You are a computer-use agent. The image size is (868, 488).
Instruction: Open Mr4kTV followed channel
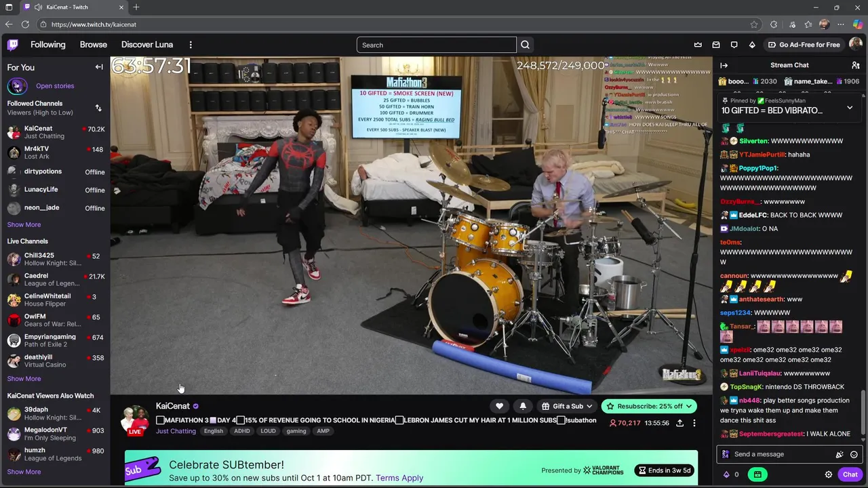coord(55,152)
